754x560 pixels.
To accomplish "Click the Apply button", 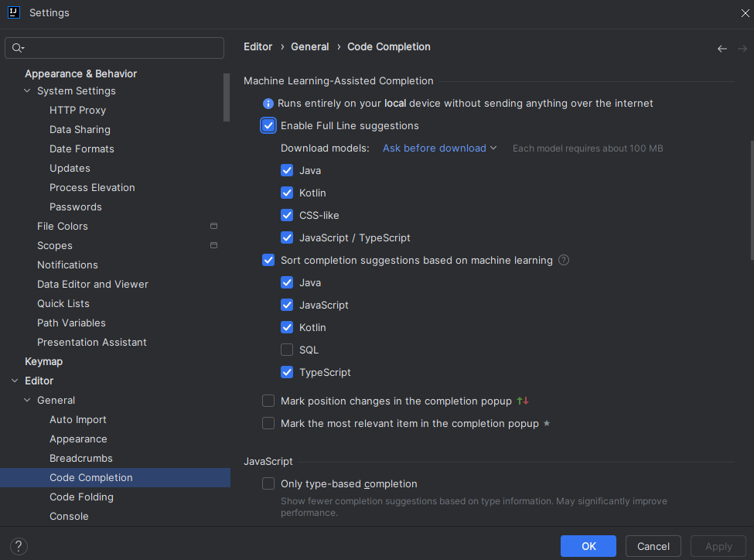I will (718, 546).
